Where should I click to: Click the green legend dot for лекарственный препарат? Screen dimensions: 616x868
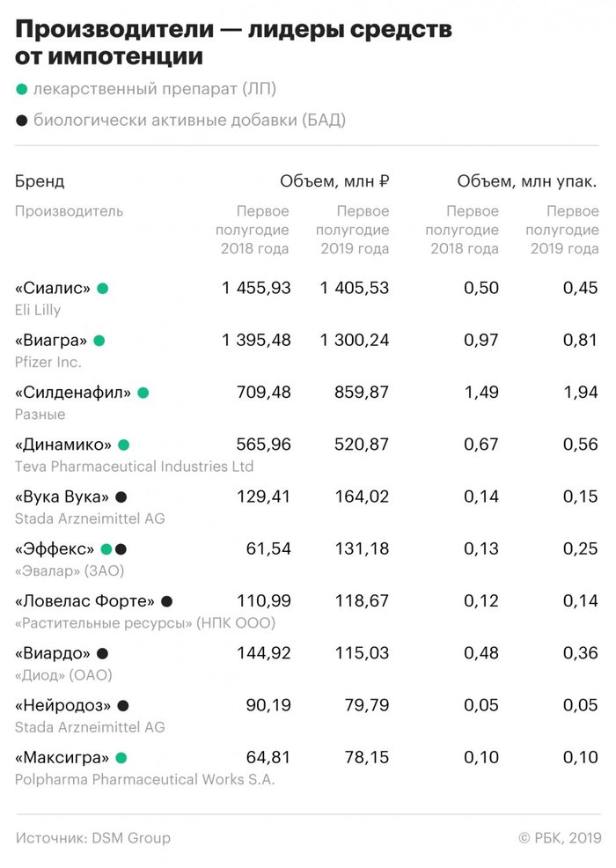click(22, 90)
